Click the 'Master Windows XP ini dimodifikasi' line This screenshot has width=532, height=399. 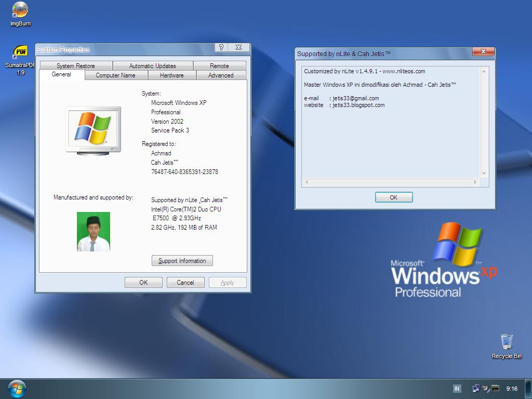380,85
